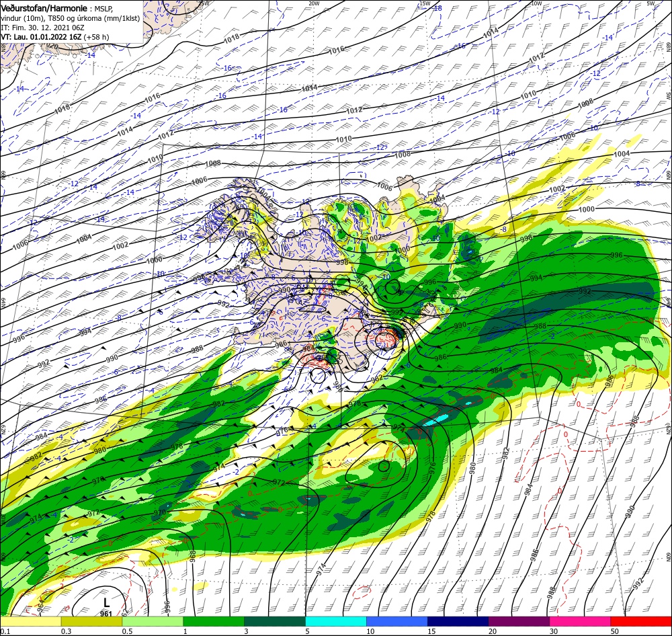Click the olive yellow 0.3 mm legend swatch
672x636 pixels.
(x=91, y=621)
